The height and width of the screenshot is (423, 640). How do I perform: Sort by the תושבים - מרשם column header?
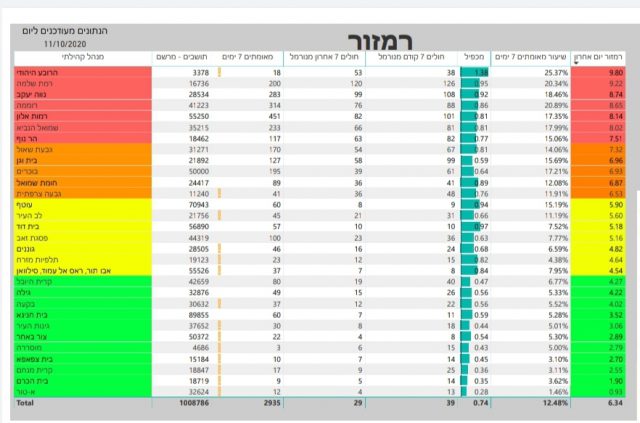(x=185, y=59)
